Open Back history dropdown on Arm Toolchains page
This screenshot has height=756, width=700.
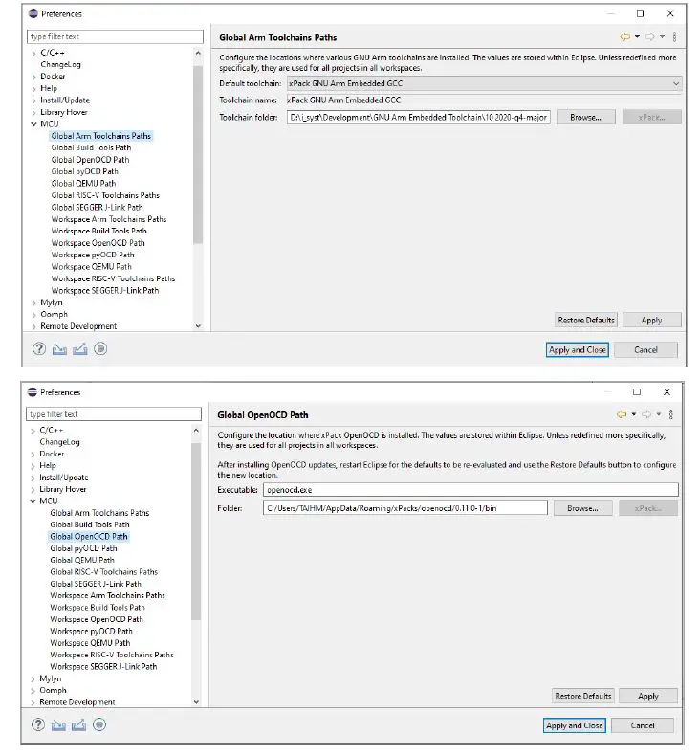pos(637,36)
